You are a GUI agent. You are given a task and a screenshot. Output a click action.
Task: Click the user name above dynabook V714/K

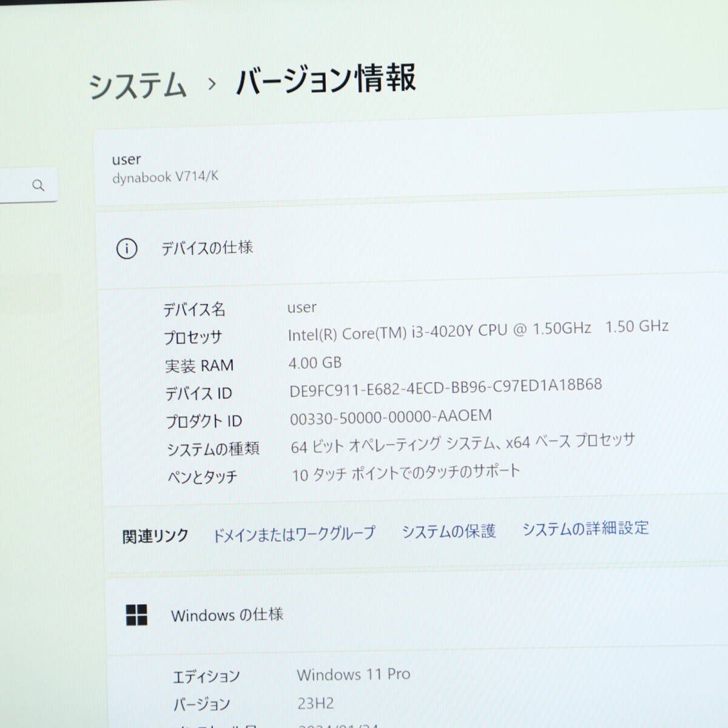point(126,160)
